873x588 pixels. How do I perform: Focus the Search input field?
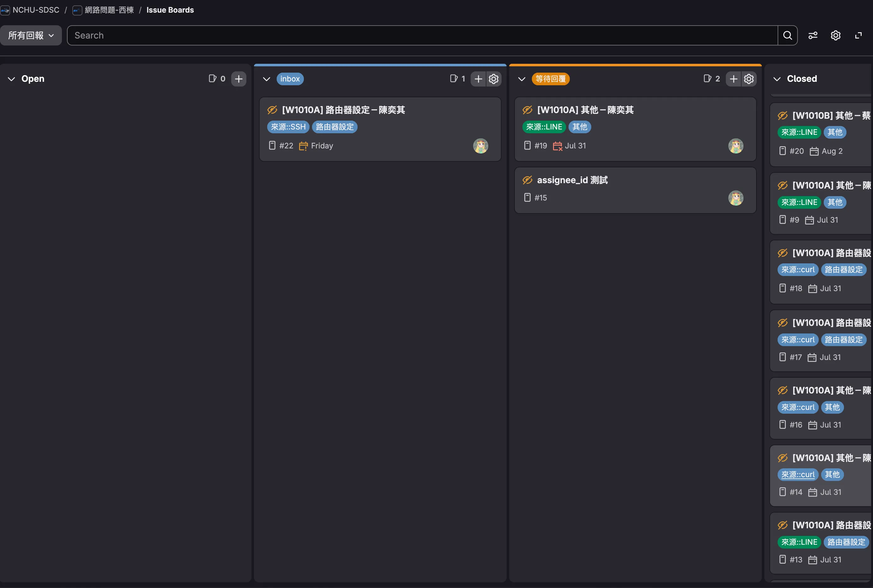(422, 35)
